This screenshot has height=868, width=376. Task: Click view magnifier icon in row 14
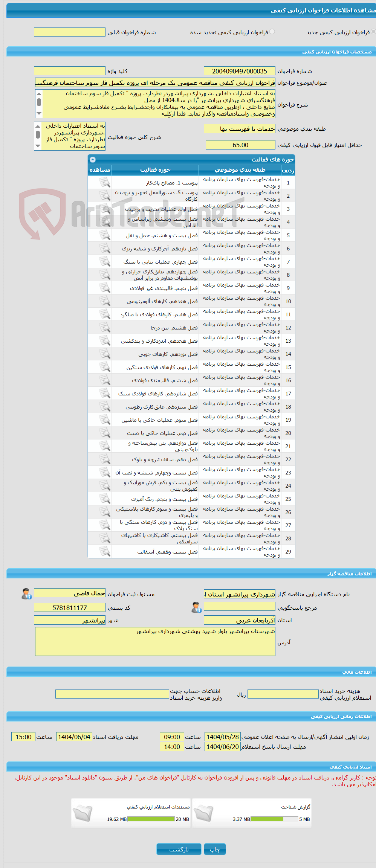(x=104, y=354)
